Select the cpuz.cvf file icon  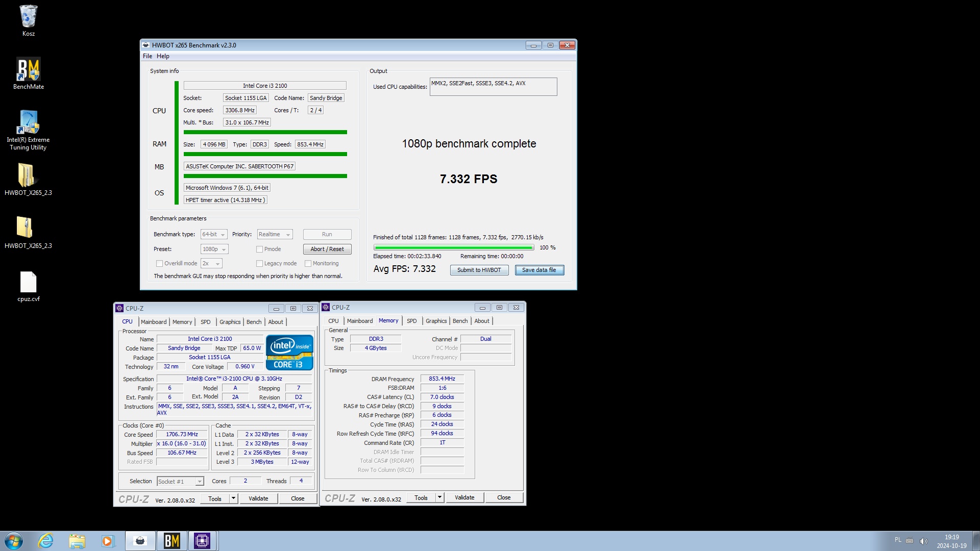pyautogui.click(x=28, y=286)
